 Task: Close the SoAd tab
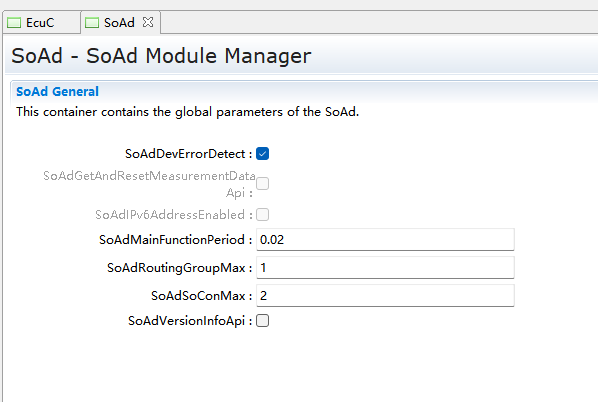(x=148, y=22)
